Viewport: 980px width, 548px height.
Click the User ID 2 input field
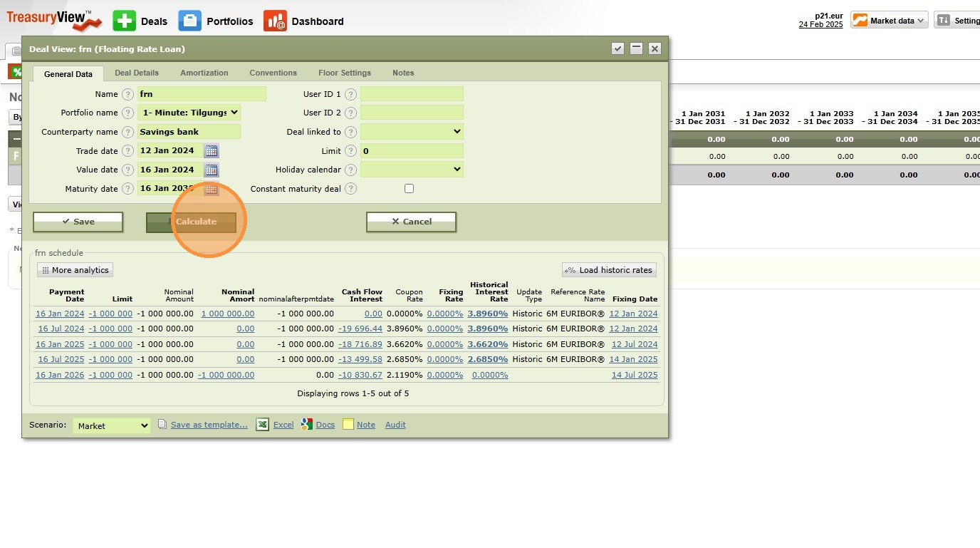click(x=412, y=113)
